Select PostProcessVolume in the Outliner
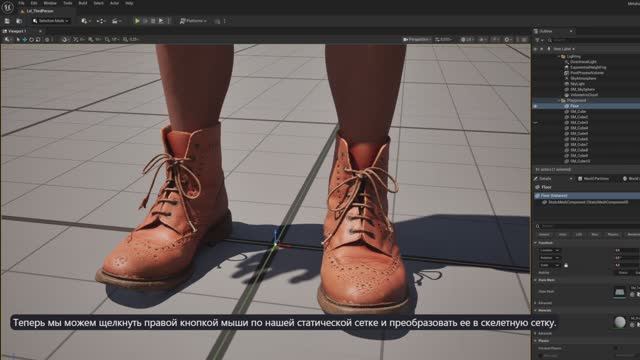The height and width of the screenshot is (360, 640). pyautogui.click(x=587, y=73)
